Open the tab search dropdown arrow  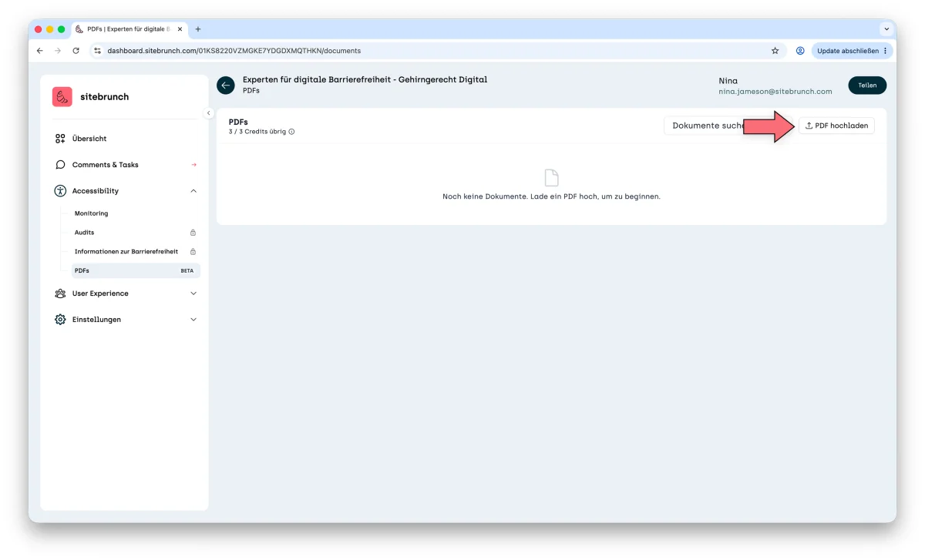(x=886, y=29)
